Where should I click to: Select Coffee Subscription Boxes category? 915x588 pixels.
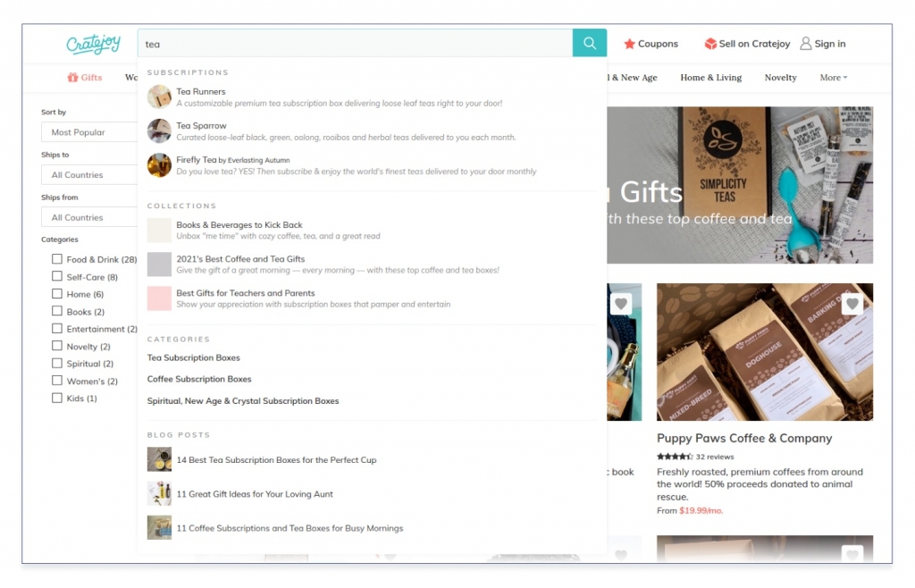tap(199, 379)
